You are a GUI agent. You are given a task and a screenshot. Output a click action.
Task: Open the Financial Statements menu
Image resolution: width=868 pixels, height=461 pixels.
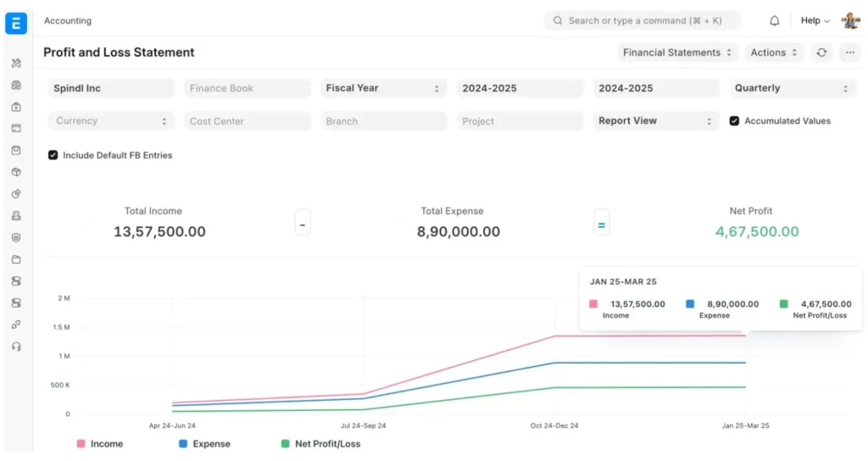[x=677, y=53]
